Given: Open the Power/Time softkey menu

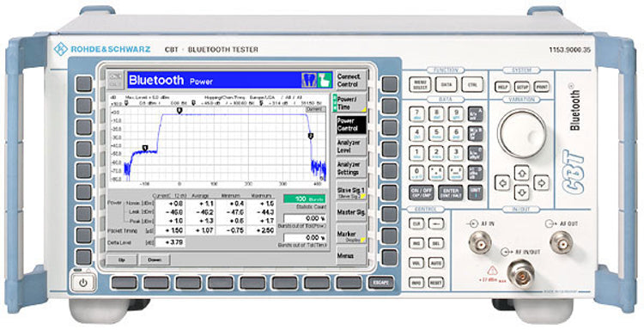Looking at the screenshot, I should click(x=350, y=103).
